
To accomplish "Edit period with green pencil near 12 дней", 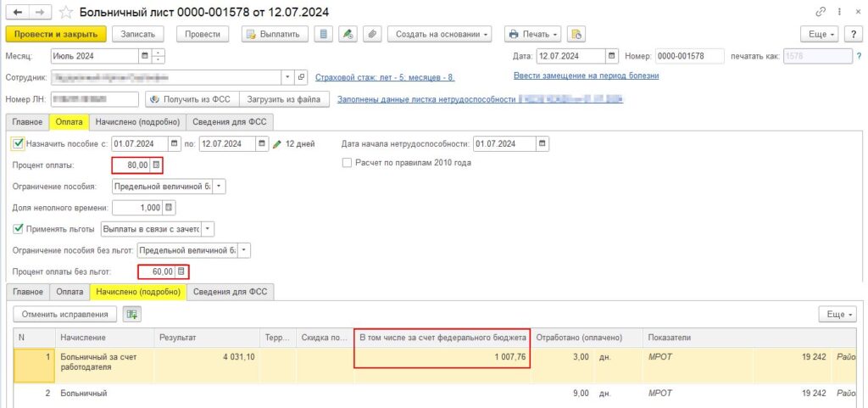I will [x=277, y=144].
